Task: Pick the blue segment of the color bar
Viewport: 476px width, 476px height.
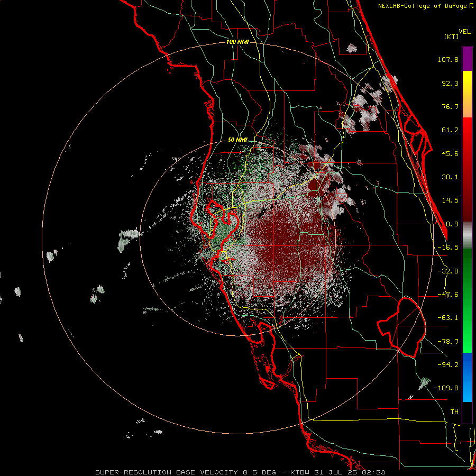Action: 467,377
